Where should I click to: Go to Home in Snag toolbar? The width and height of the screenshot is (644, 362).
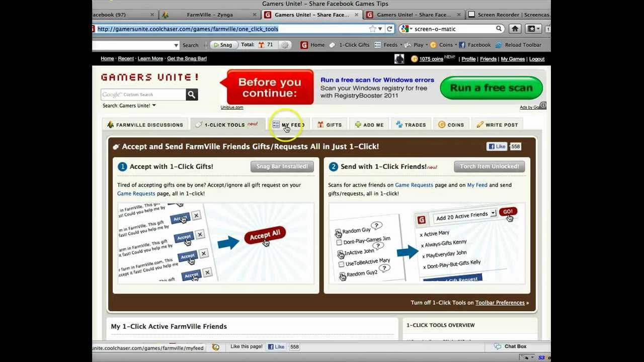pyautogui.click(x=313, y=45)
